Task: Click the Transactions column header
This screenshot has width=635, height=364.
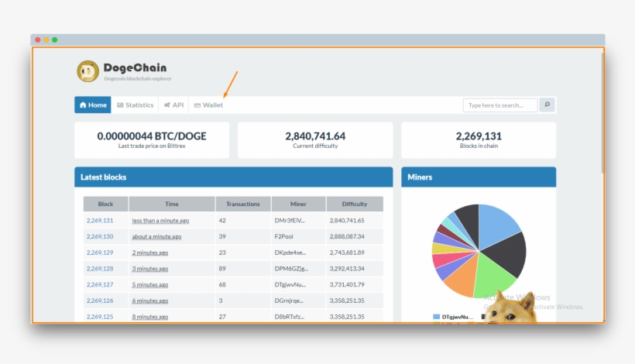Action: click(243, 204)
